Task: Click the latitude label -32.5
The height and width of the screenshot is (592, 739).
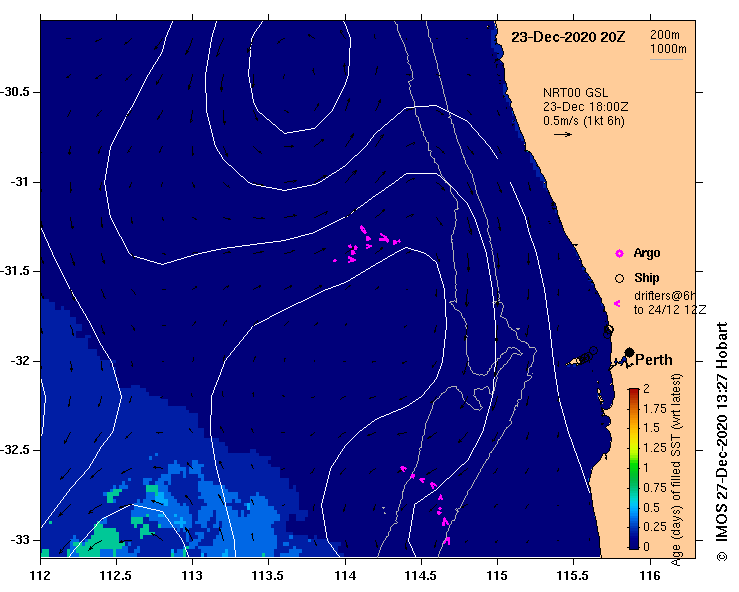Action: [17, 450]
